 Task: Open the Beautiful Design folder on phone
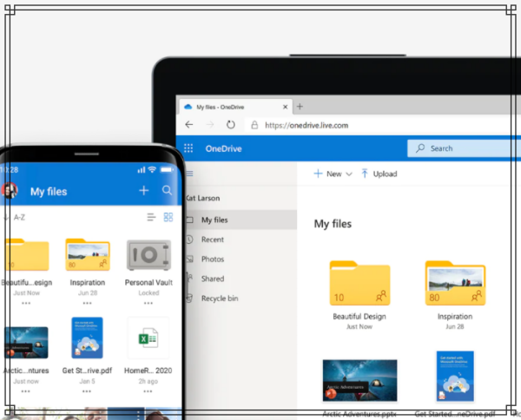[x=27, y=254]
